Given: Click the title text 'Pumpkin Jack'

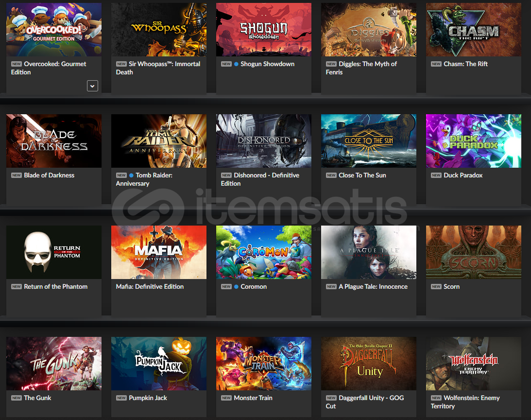Looking at the screenshot, I should pyautogui.click(x=148, y=398).
